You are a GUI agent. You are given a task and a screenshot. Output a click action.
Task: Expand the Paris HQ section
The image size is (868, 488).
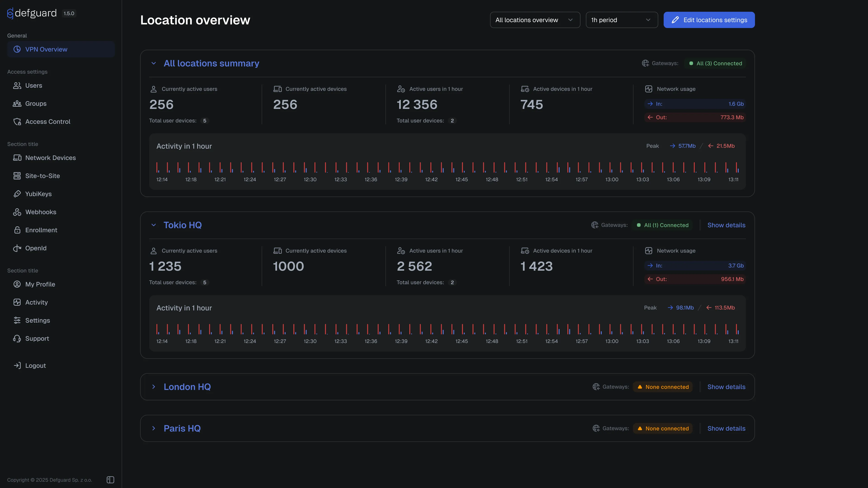click(154, 428)
